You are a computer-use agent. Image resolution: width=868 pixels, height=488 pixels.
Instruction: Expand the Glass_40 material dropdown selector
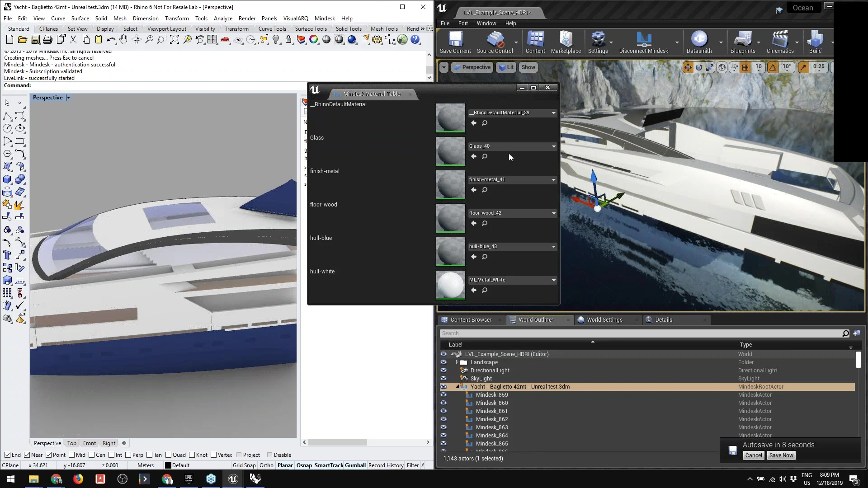553,146
